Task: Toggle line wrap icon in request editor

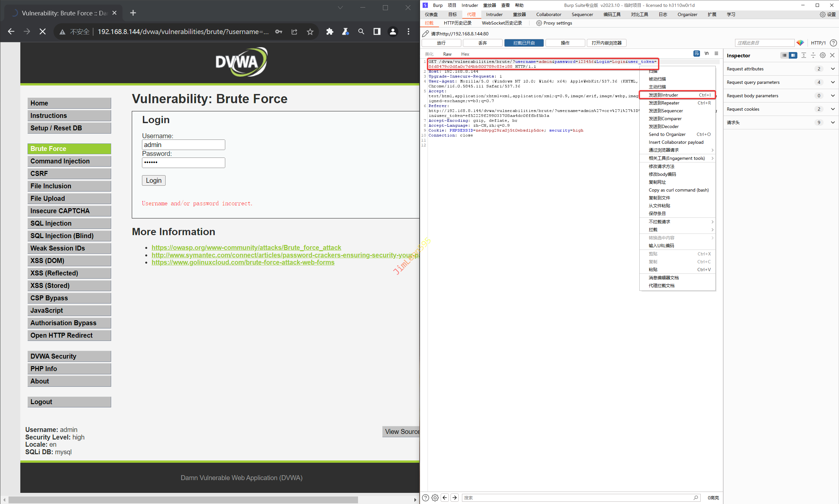Action: 696,54
